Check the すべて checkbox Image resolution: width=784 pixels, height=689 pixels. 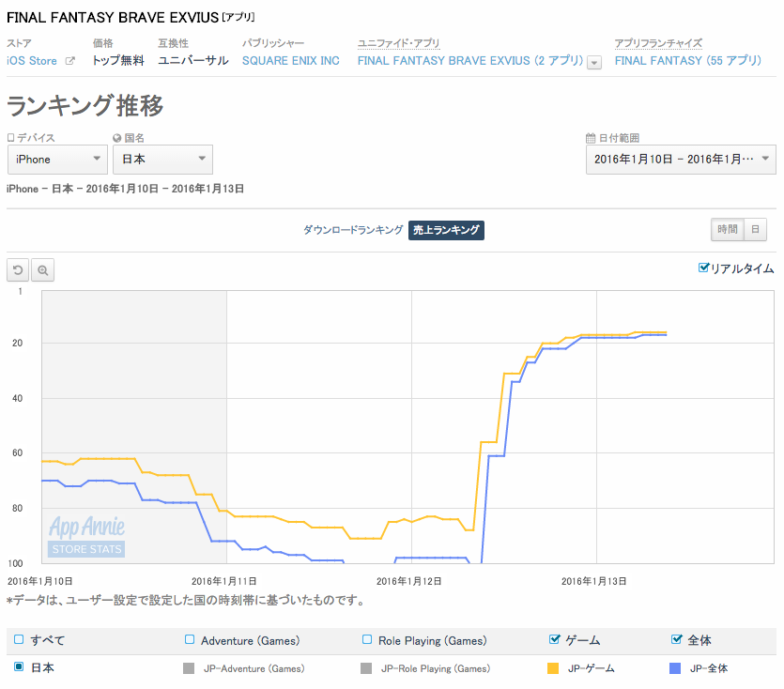pos(19,639)
